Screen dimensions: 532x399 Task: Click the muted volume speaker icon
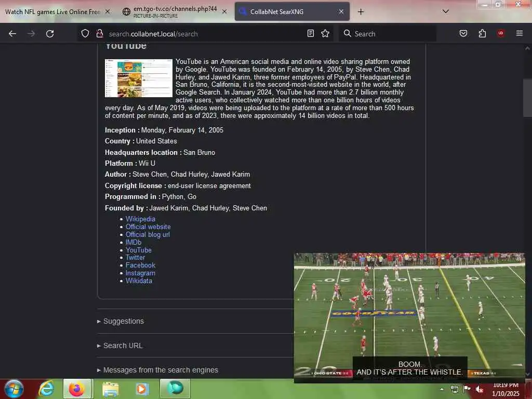point(480,389)
